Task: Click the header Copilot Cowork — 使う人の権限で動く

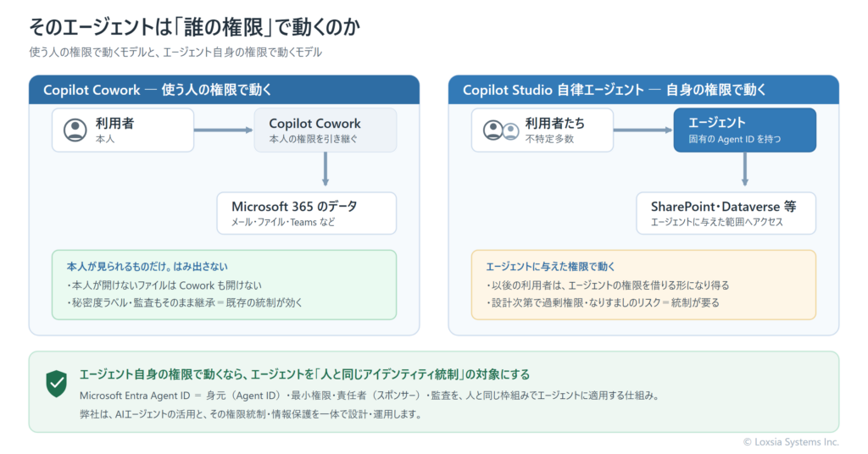Action: (x=224, y=90)
